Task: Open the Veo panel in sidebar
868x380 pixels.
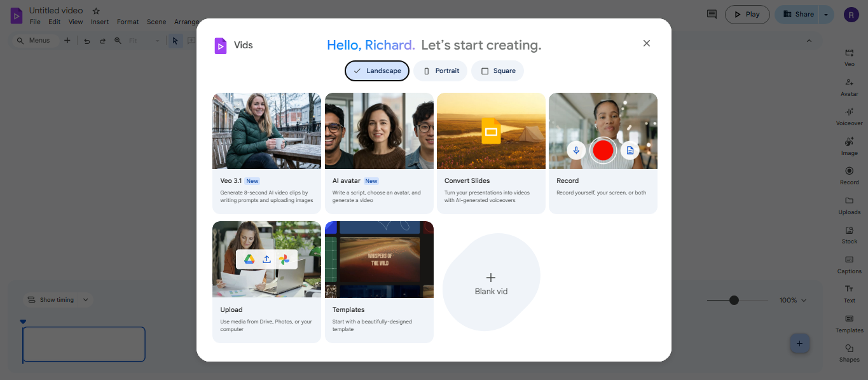Action: 849,57
